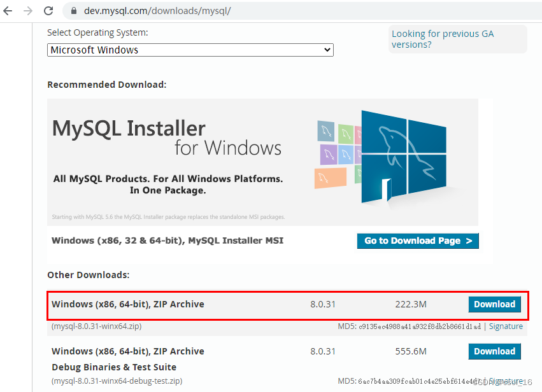This screenshot has height=392, width=542.
Task: Open the Select Operating System dropdown
Action: click(190, 50)
